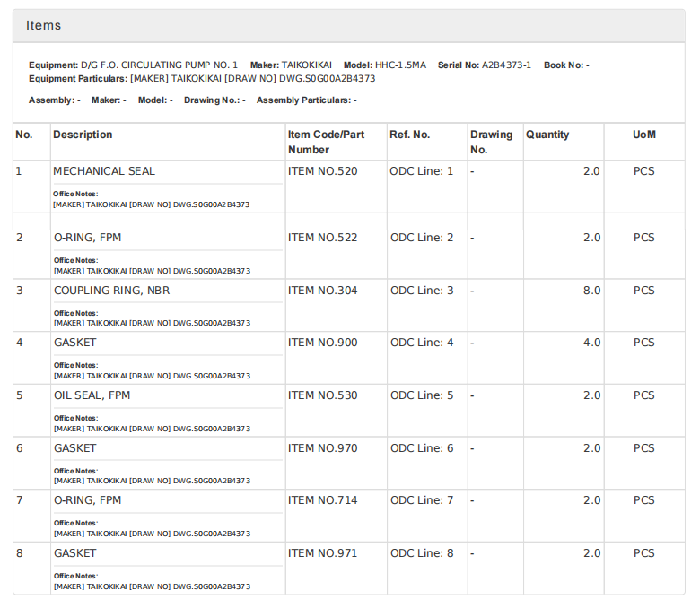This screenshot has width=700, height=608.
Task: Click item code ITEM NO.714
Action: point(322,500)
